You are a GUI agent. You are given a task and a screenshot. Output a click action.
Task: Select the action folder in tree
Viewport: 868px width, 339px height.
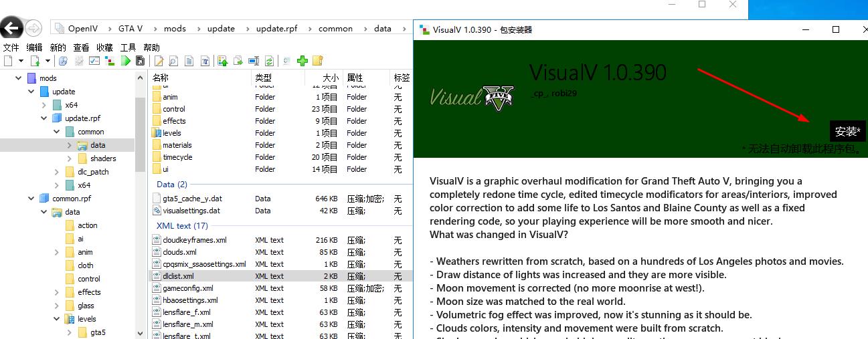(87, 225)
